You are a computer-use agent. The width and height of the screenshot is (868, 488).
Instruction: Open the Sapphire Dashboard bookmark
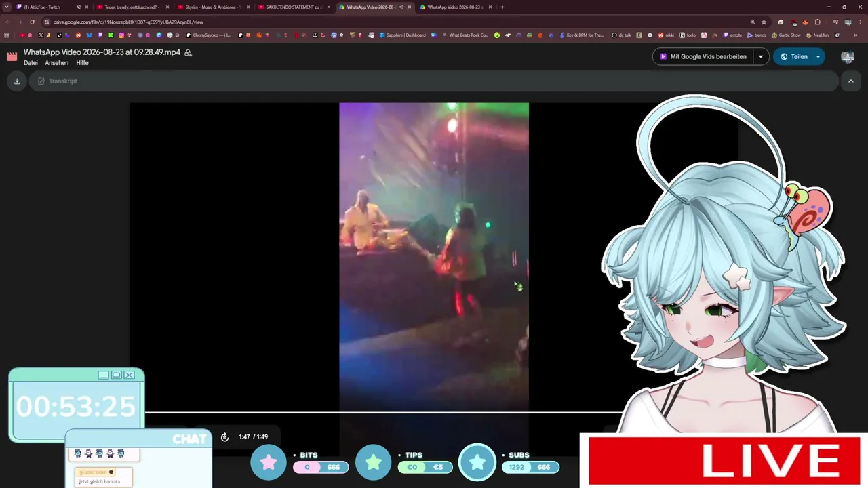[403, 35]
